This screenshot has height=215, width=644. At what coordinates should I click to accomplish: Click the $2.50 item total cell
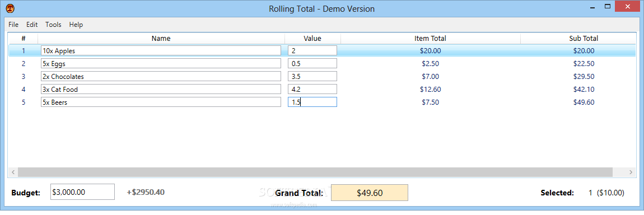431,64
